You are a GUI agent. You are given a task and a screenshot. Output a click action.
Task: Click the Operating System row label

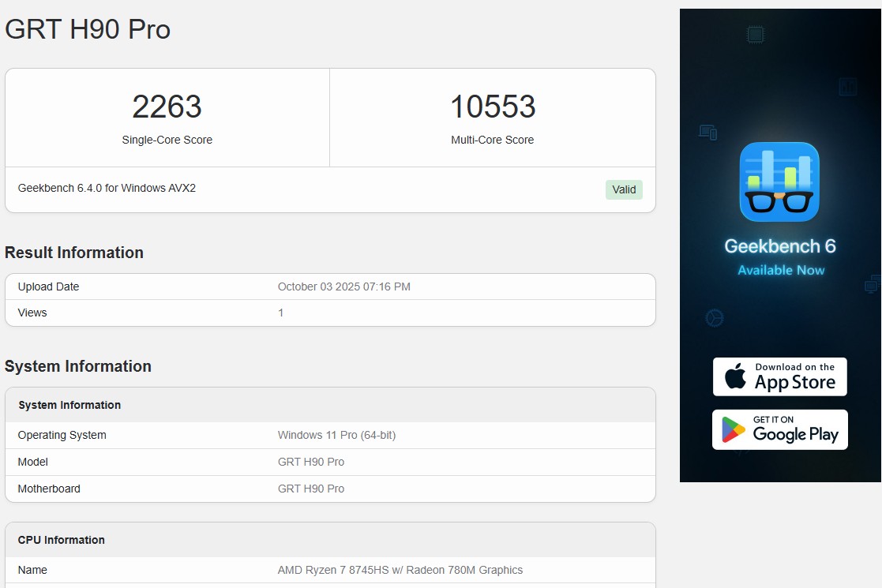tap(62, 435)
